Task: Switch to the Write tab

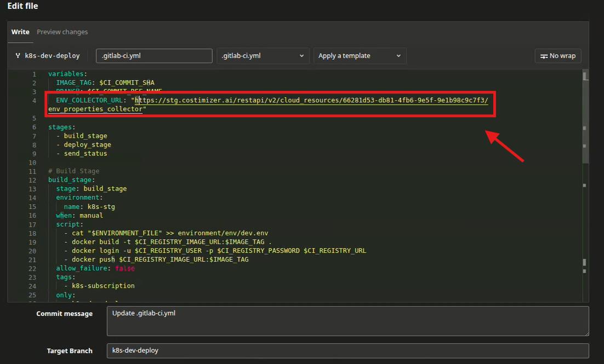Action: click(20, 32)
